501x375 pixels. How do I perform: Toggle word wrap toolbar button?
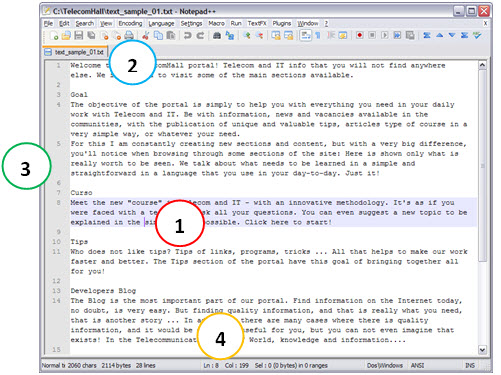click(x=305, y=35)
